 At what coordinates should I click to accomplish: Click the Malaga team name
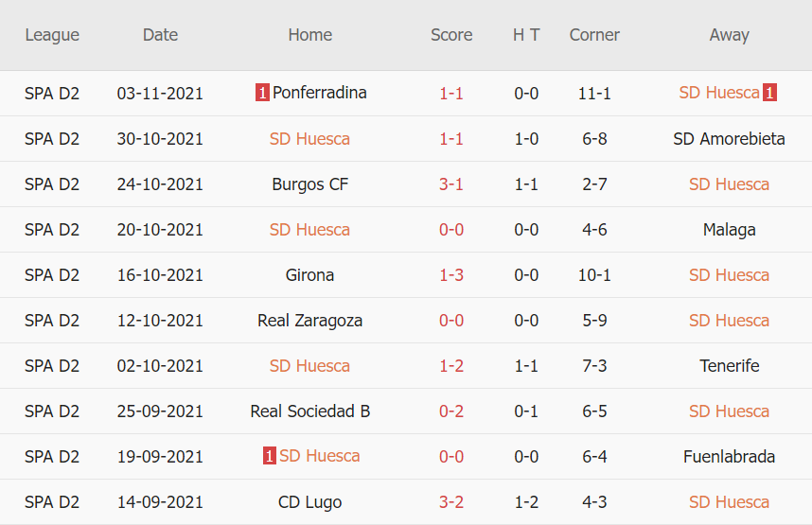coord(729,230)
